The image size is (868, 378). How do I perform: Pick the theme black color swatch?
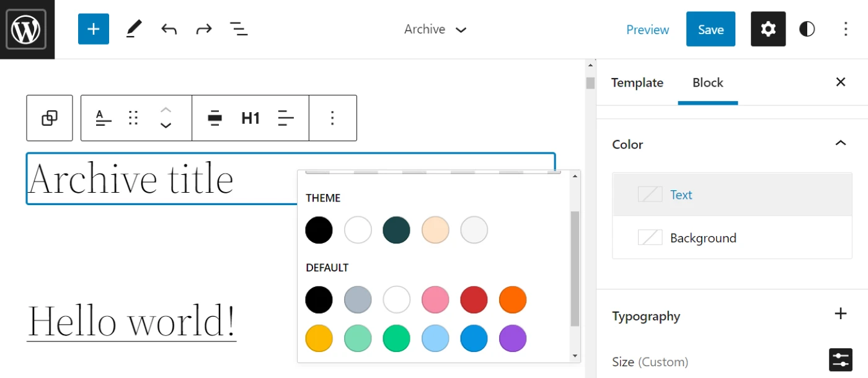click(319, 231)
